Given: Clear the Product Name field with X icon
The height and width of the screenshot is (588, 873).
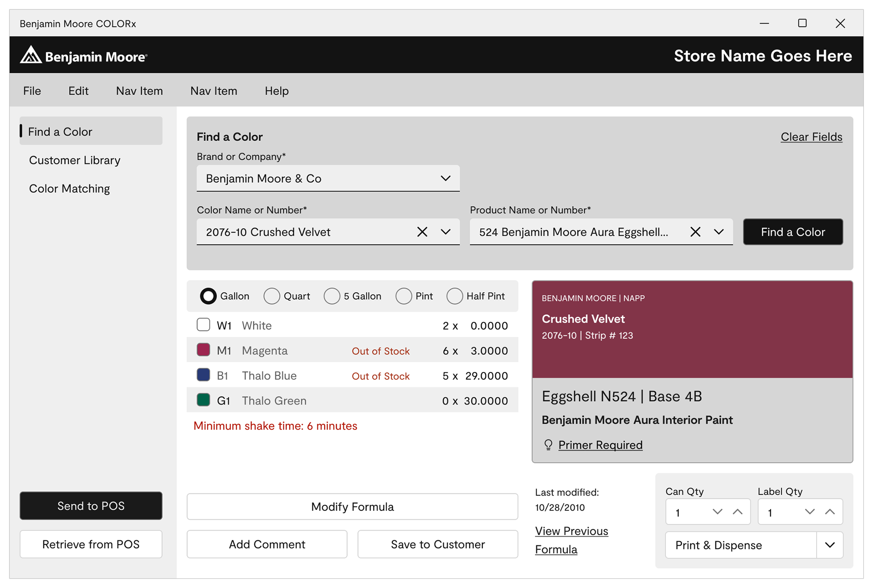Looking at the screenshot, I should coord(695,232).
